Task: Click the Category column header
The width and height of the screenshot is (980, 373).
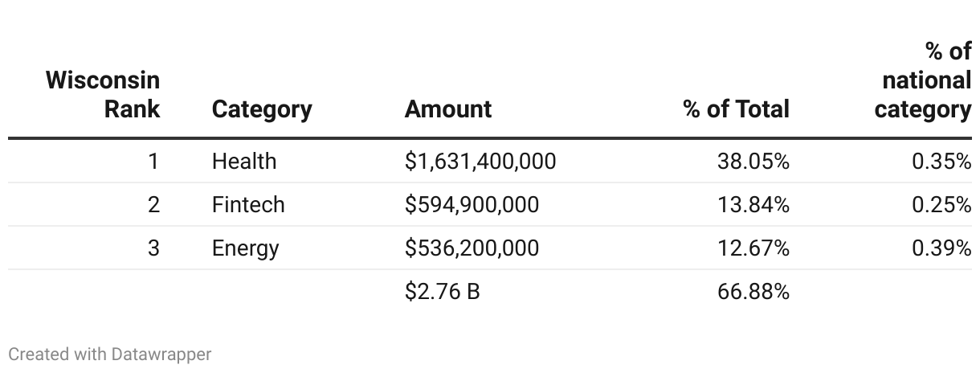Action: click(262, 109)
